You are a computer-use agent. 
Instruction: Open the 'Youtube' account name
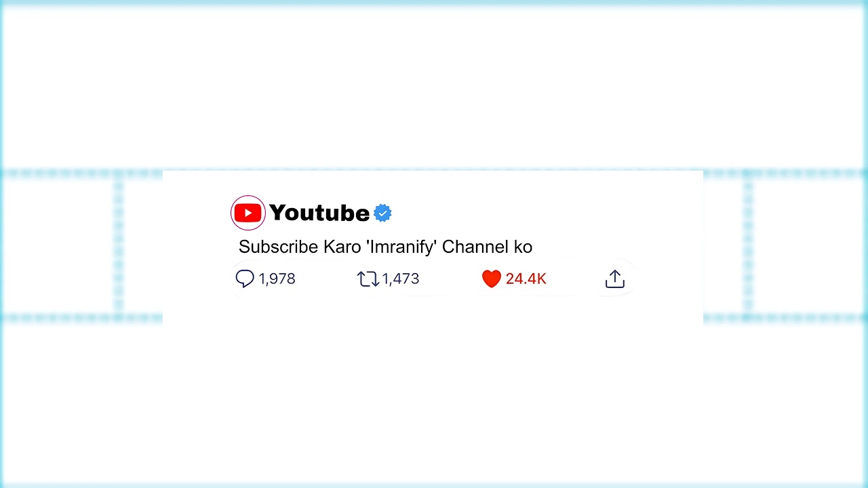tap(319, 213)
